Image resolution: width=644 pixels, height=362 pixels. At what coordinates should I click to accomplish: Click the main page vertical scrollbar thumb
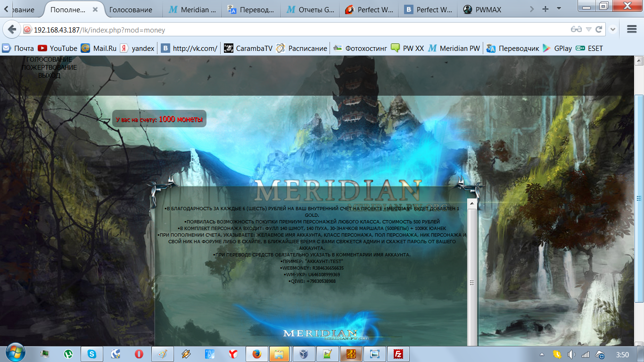[x=639, y=198]
